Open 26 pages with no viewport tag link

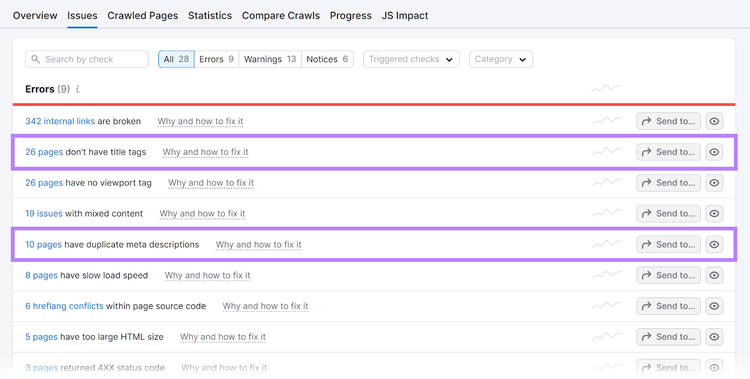tap(44, 183)
